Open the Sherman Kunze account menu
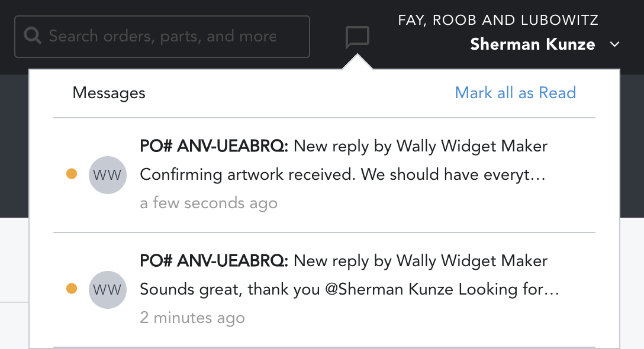 point(532,44)
